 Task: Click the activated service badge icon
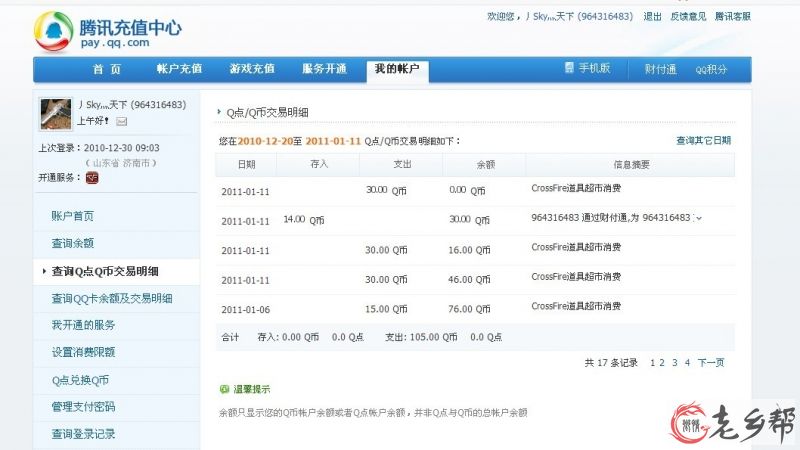pos(92,177)
